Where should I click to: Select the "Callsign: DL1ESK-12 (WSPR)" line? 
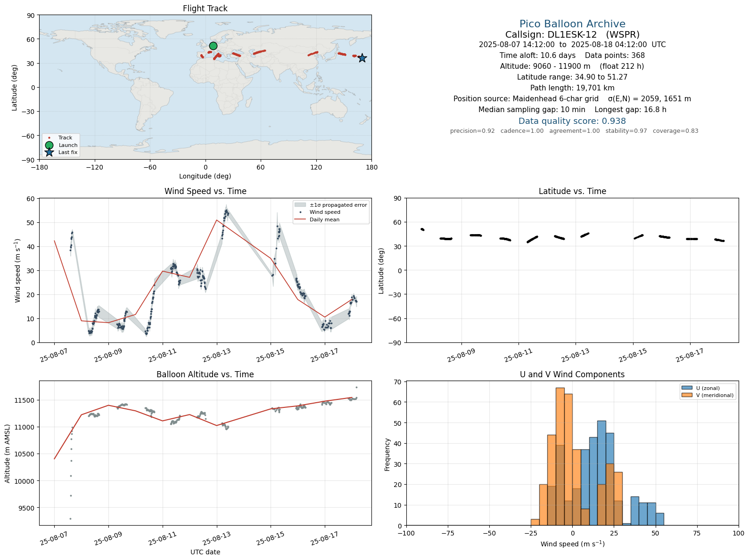click(572, 35)
